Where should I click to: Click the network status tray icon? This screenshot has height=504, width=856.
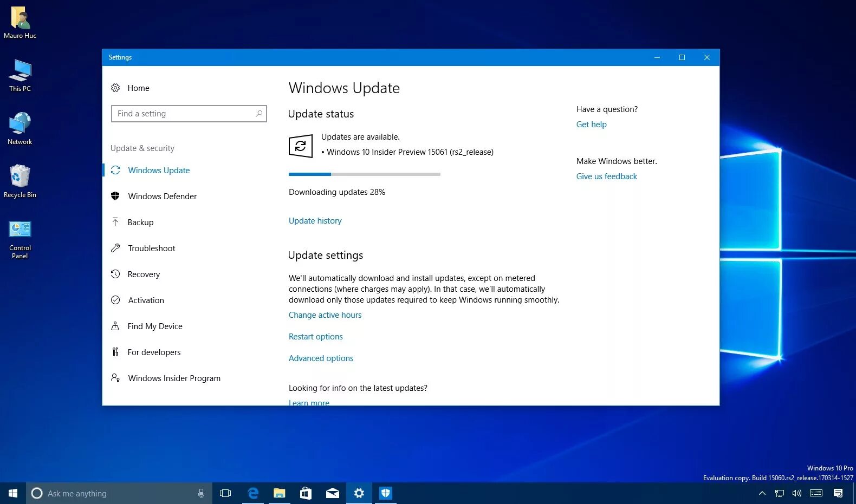click(x=780, y=493)
